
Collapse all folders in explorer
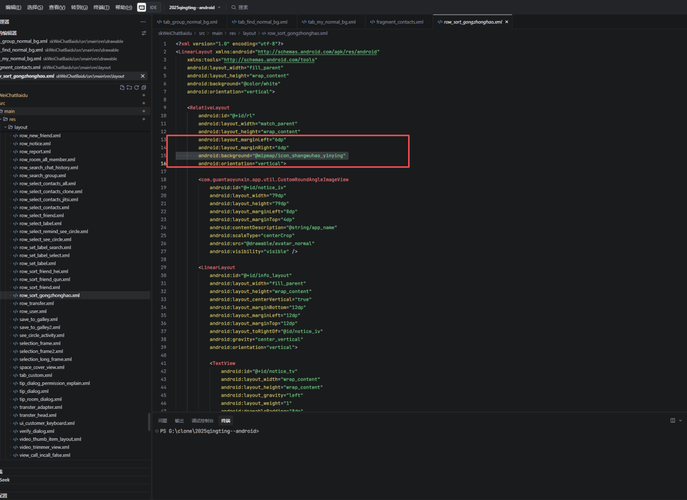144,88
